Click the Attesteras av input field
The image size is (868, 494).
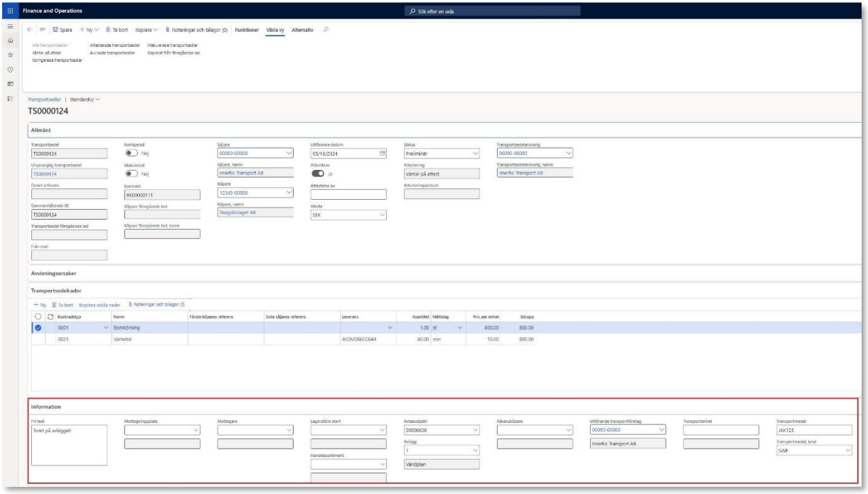point(348,193)
